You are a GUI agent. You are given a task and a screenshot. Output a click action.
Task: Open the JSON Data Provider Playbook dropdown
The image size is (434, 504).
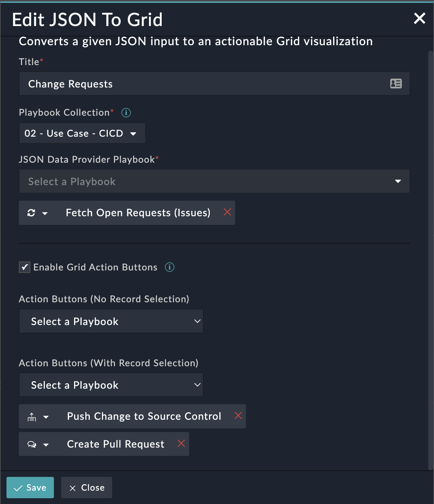point(214,181)
